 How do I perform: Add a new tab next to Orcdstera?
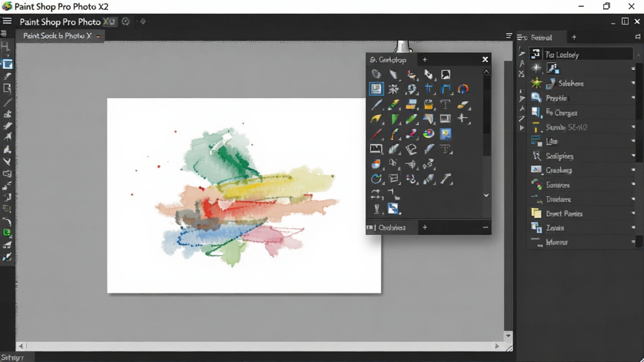coord(425,228)
